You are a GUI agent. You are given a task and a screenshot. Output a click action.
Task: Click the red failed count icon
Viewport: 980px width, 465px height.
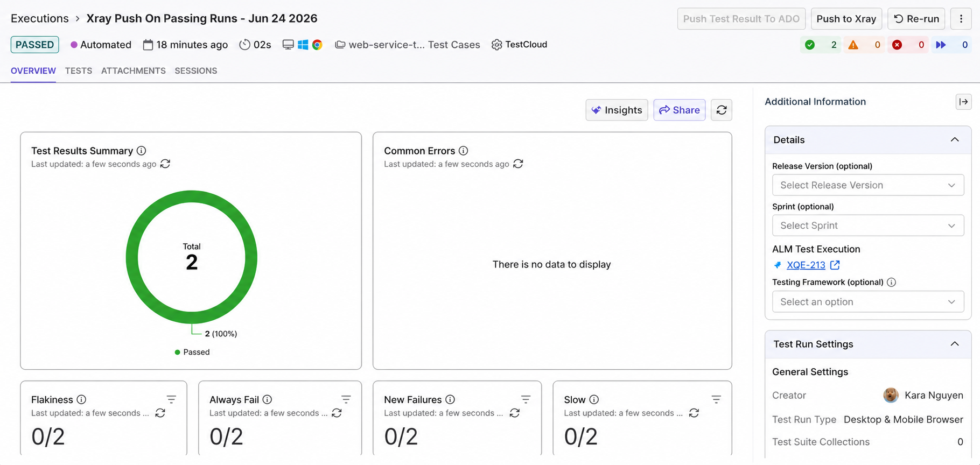(897, 45)
